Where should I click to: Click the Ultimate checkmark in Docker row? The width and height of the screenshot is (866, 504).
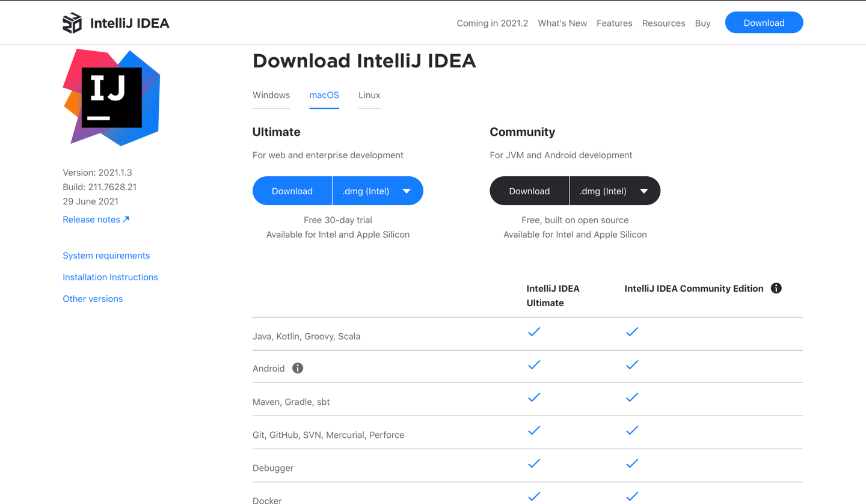pyautogui.click(x=534, y=496)
